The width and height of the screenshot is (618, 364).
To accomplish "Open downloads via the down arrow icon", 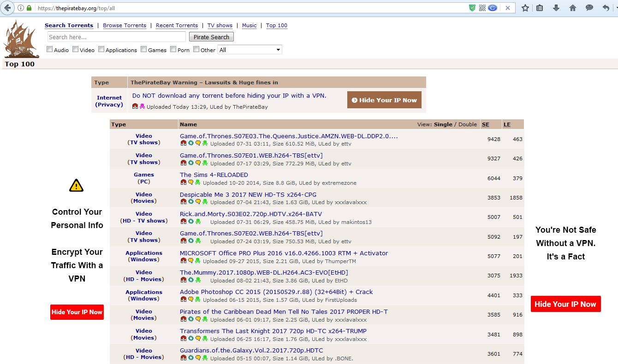I will (556, 8).
